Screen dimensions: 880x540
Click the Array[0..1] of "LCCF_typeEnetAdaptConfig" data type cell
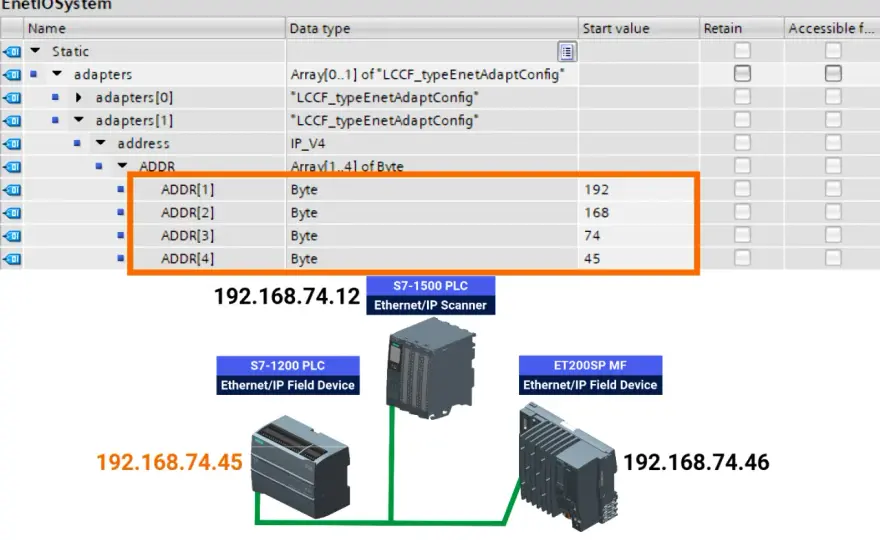pos(432,75)
